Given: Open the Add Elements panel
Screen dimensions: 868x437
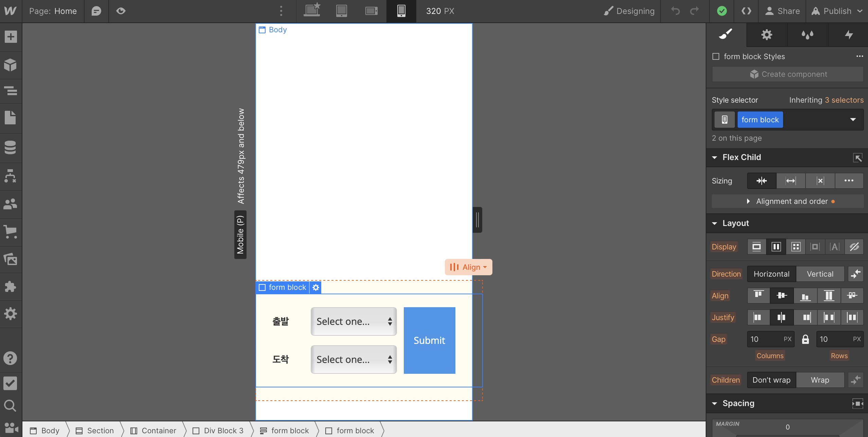Looking at the screenshot, I should click(11, 37).
